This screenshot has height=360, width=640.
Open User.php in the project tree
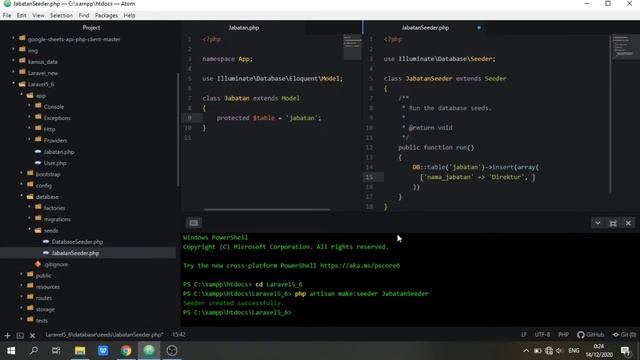pyautogui.click(x=55, y=163)
